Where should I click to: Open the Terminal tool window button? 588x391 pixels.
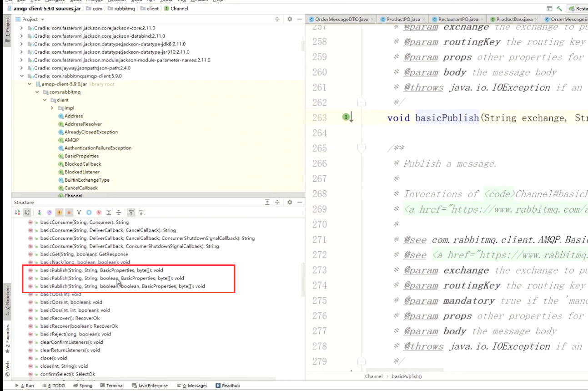[111, 386]
